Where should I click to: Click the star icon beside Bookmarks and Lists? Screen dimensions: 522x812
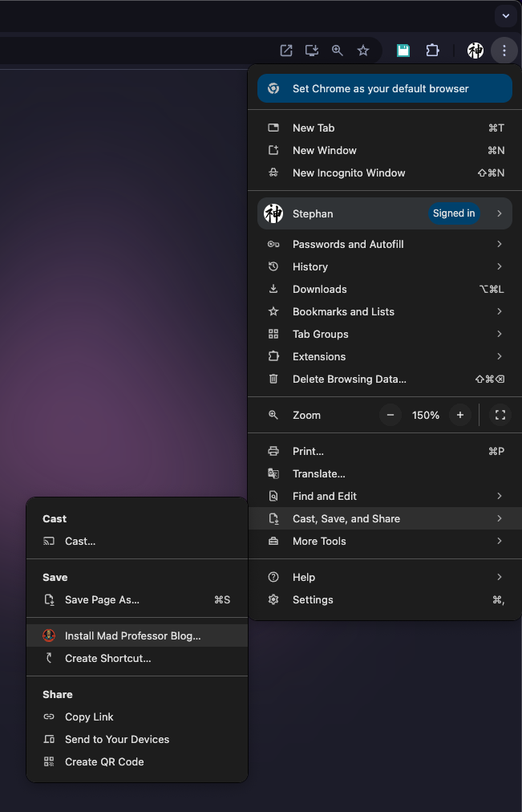point(273,311)
